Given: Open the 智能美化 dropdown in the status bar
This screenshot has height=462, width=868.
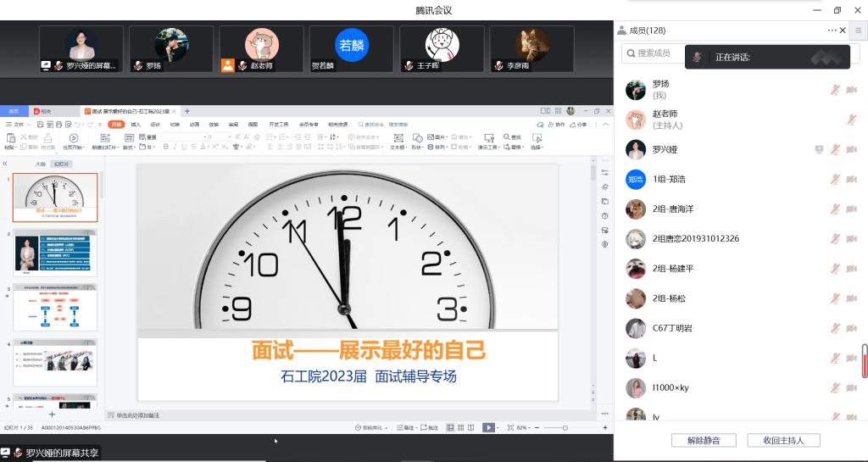Looking at the screenshot, I should coord(371,428).
